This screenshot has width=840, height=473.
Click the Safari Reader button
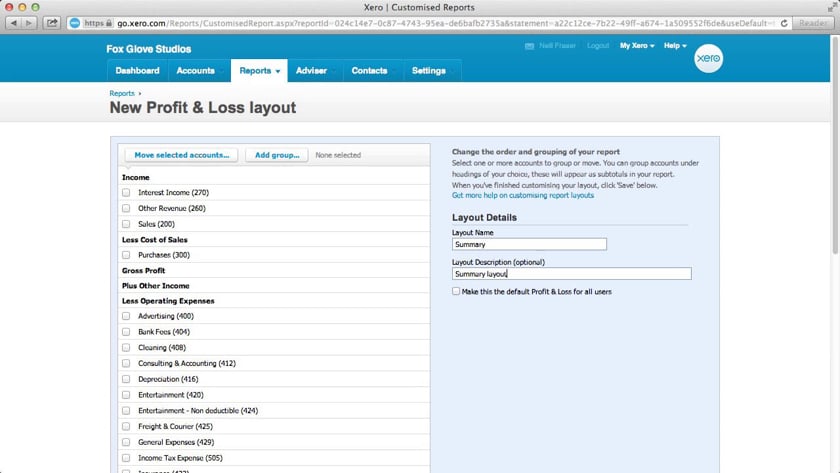click(813, 23)
